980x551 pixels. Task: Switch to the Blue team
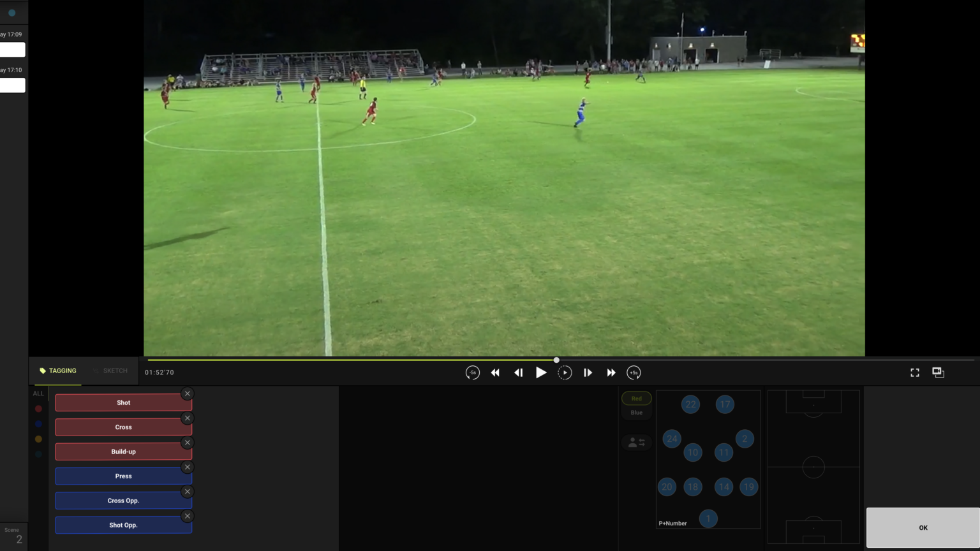click(x=636, y=413)
